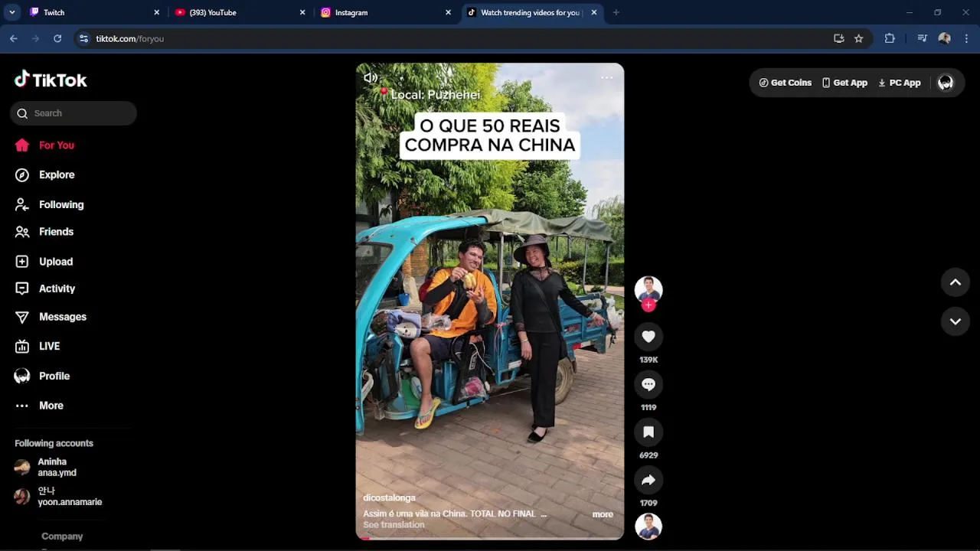Screen dimensions: 980x551
Task: Open the browser Extensions puzzle icon
Action: coord(890,38)
